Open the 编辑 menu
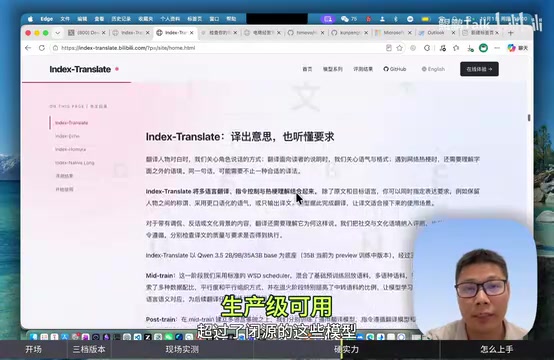 click(x=82, y=19)
